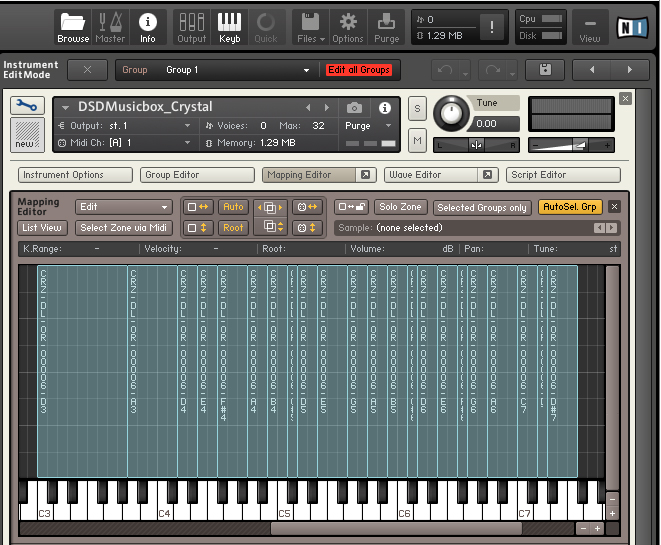
Task: Pop out the Mapping Editor window
Action: (365, 175)
